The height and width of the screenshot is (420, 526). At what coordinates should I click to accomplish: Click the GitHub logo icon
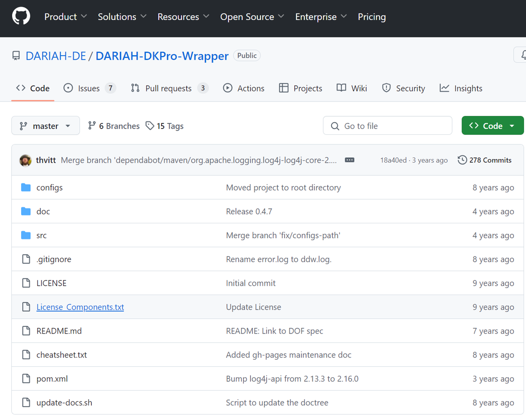tap(21, 16)
